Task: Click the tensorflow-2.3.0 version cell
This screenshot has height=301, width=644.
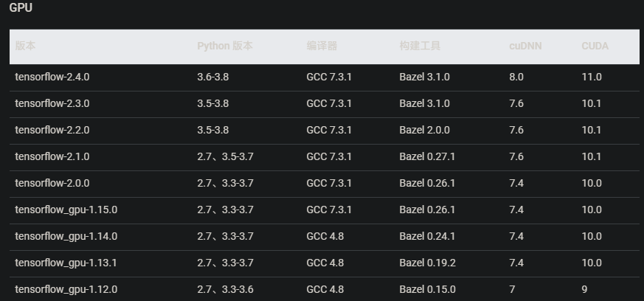Action: [x=52, y=103]
